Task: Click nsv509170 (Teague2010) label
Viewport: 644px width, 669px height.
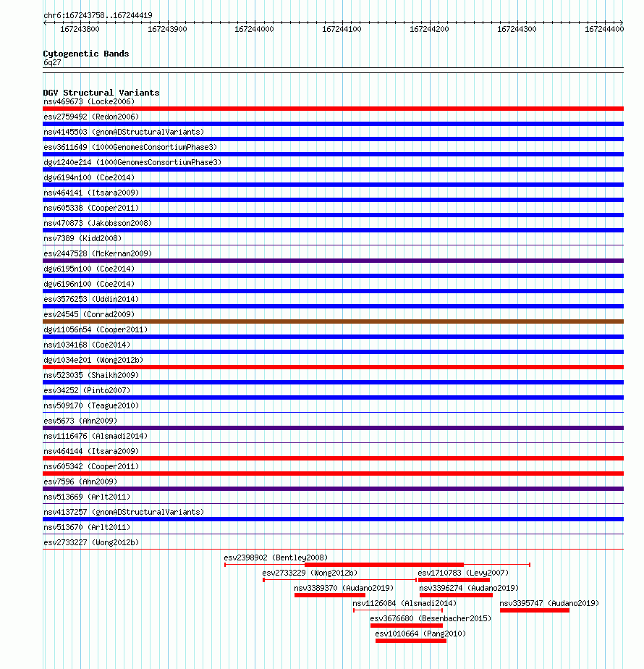Action: (x=91, y=405)
